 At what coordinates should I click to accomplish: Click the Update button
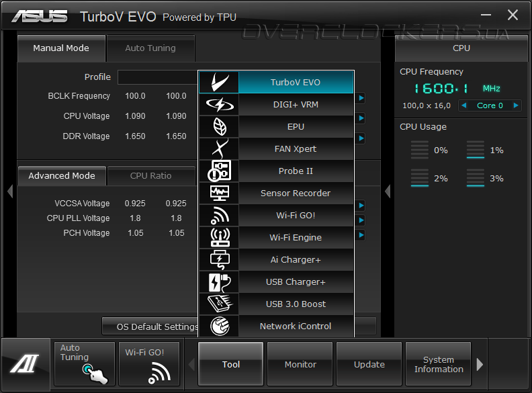coord(369,364)
